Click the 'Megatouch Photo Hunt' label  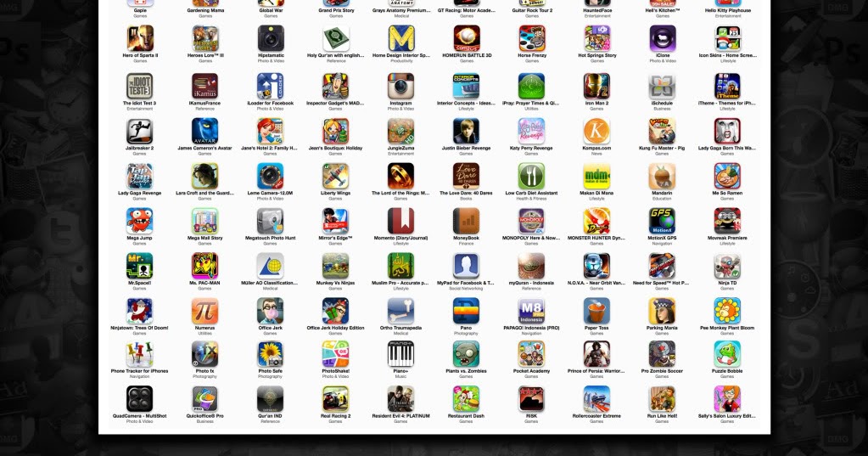(x=271, y=239)
